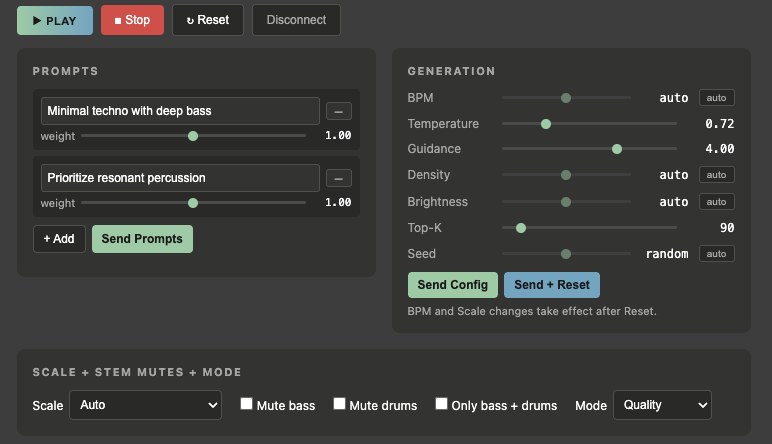
Task: Click the Temperature value 0.72
Action: [719, 124]
